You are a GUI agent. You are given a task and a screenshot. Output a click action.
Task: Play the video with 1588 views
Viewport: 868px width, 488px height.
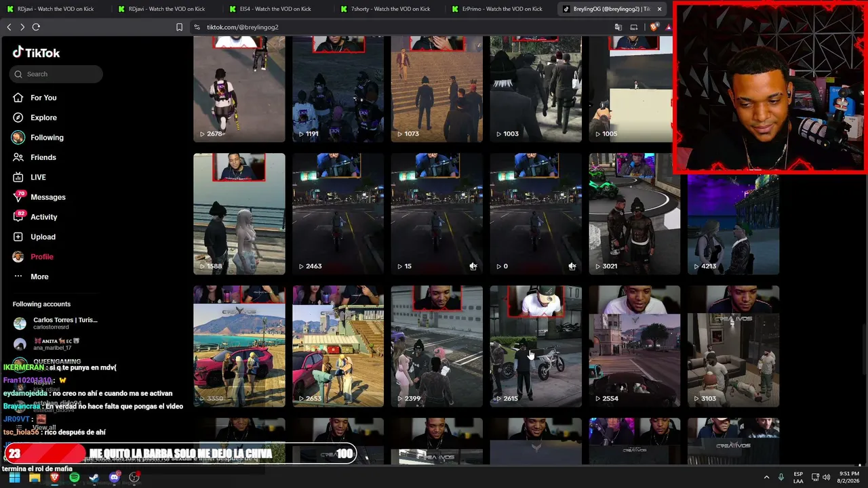[239, 213]
